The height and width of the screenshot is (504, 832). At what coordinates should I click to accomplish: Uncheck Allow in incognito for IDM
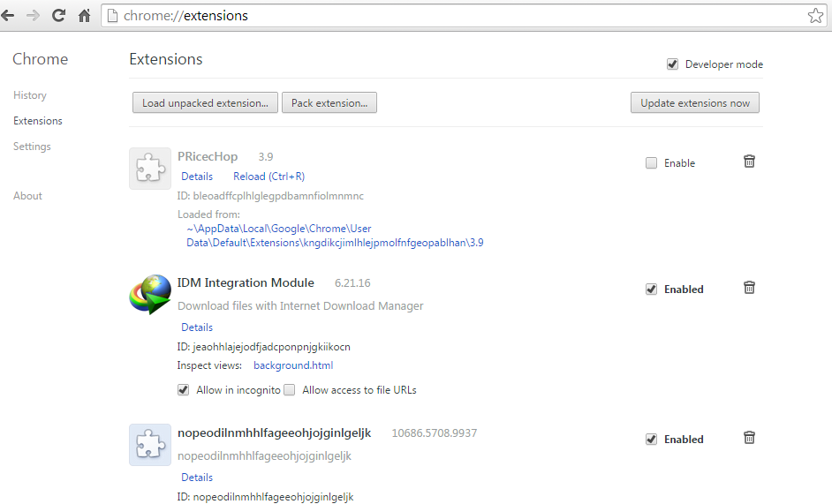click(183, 390)
